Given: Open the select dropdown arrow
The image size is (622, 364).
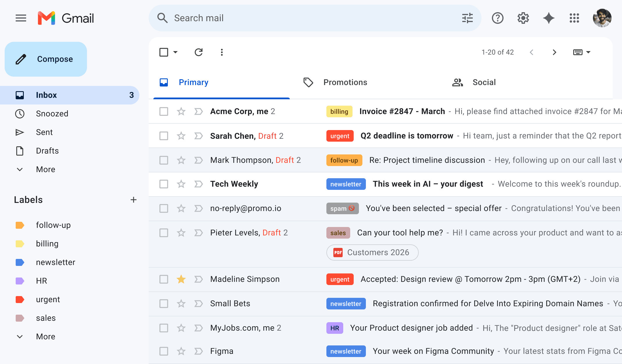Looking at the screenshot, I should [175, 52].
